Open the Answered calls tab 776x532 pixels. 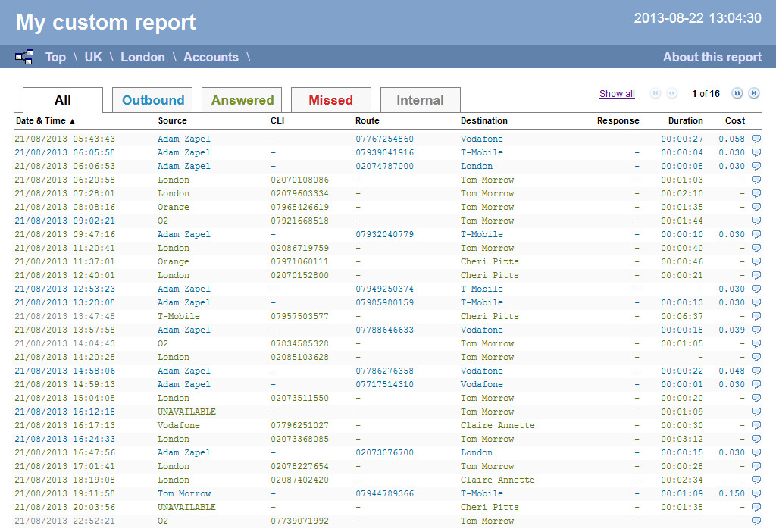pos(241,99)
